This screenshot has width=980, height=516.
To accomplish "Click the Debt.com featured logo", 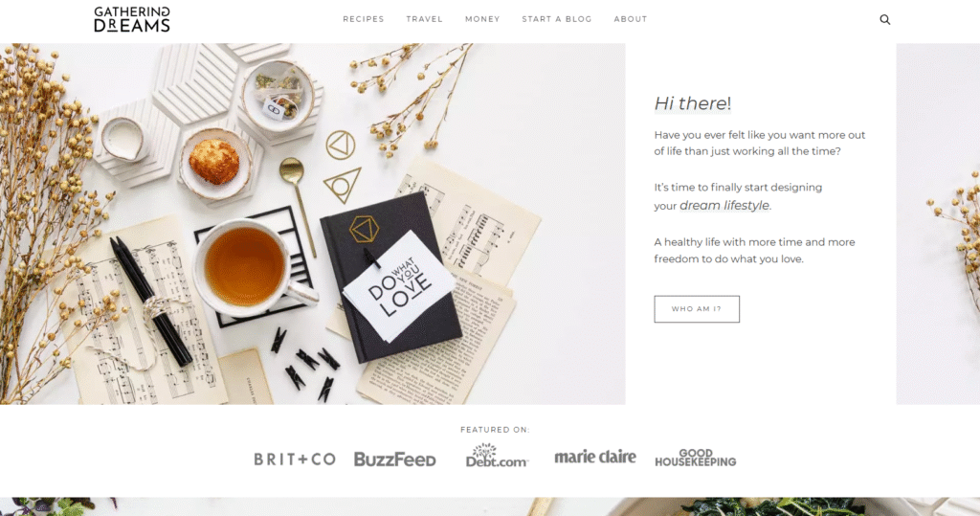I will click(497, 456).
